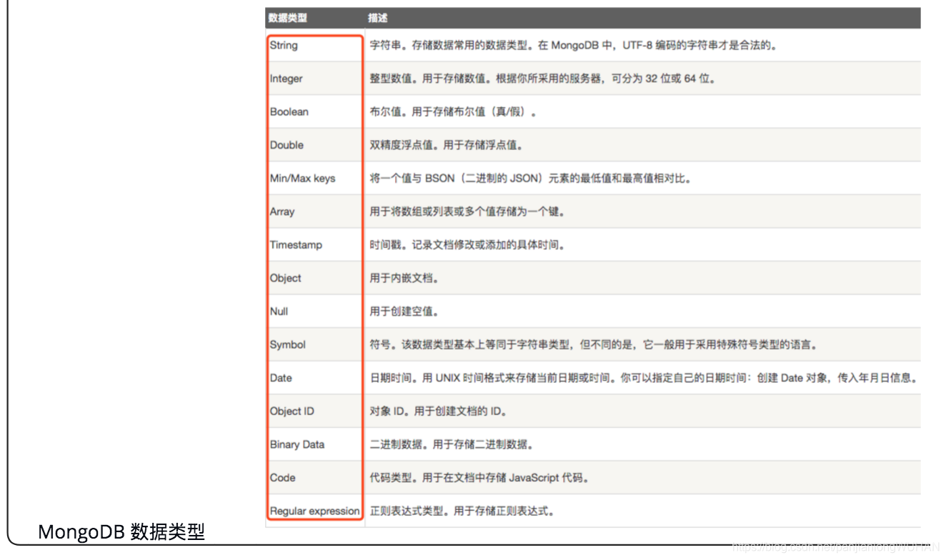Click the 数据类型 column header
This screenshot has width=946, height=560.
288,18
